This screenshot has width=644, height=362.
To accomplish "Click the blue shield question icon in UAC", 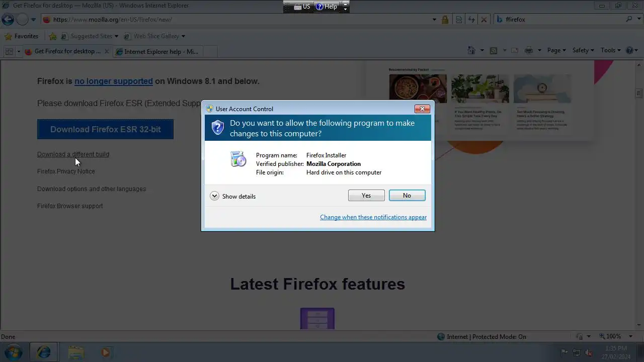I will (217, 127).
